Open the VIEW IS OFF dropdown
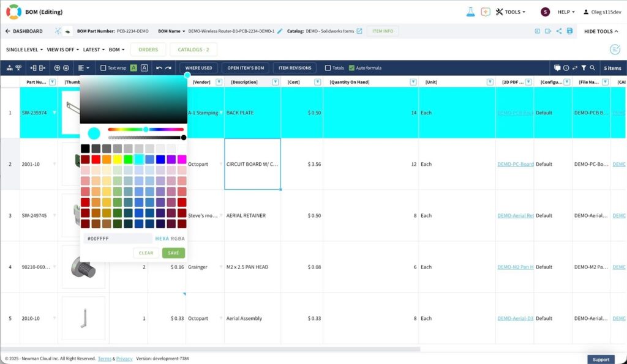 coord(63,50)
